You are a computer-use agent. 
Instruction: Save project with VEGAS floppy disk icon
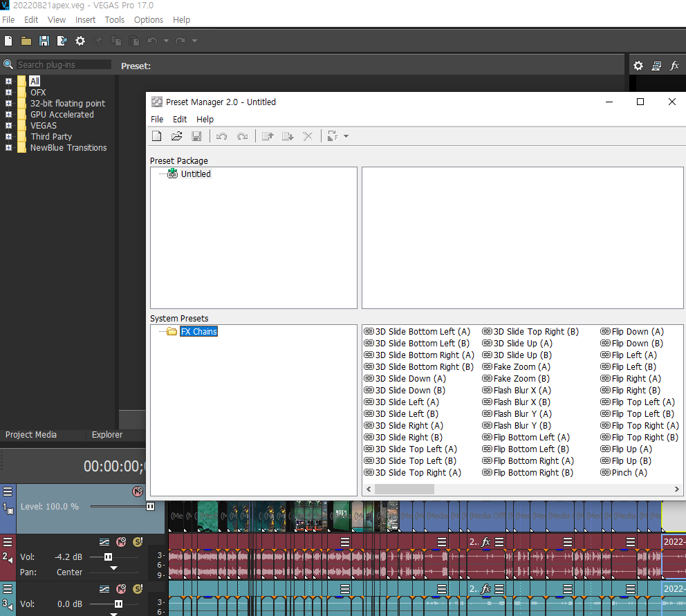coord(44,41)
